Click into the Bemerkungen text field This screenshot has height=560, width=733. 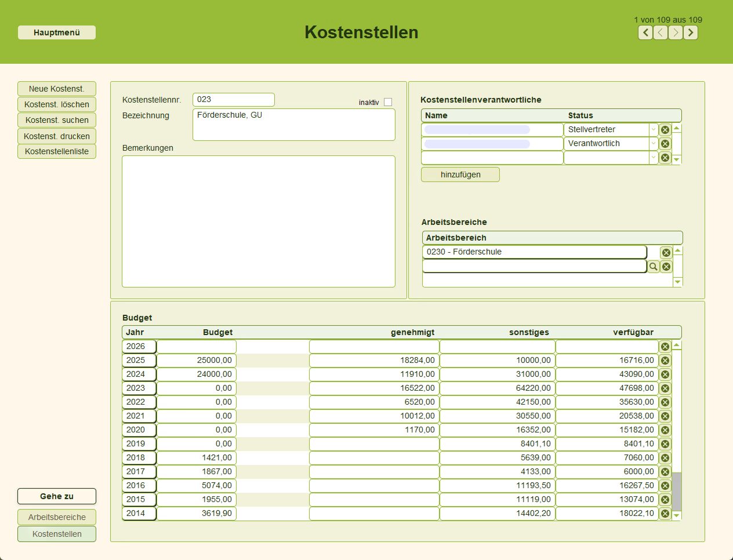point(259,221)
